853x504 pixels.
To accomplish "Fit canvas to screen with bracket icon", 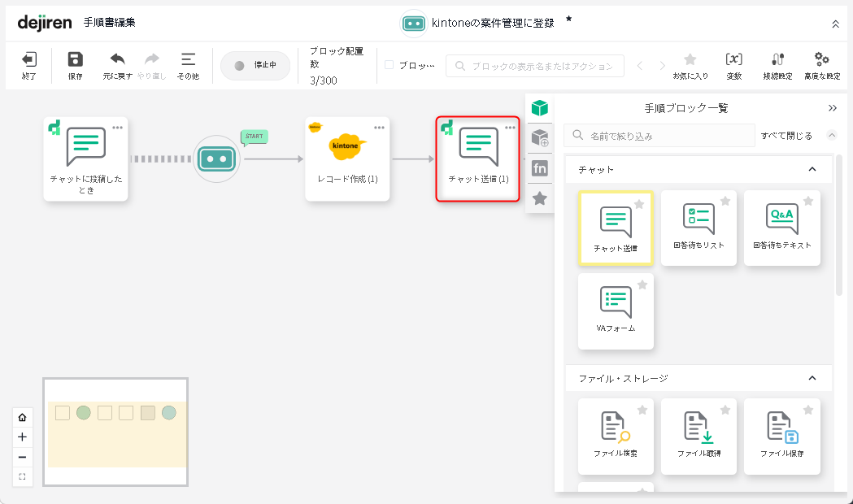I will [x=22, y=477].
